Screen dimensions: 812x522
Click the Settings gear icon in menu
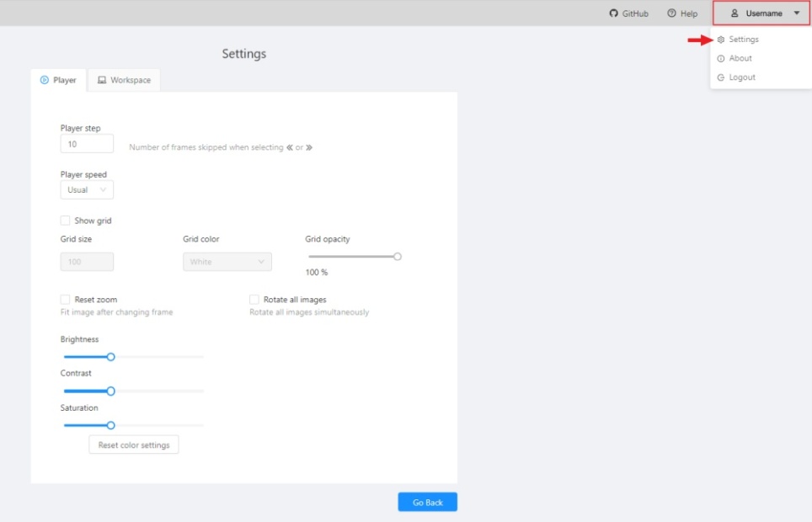(721, 40)
